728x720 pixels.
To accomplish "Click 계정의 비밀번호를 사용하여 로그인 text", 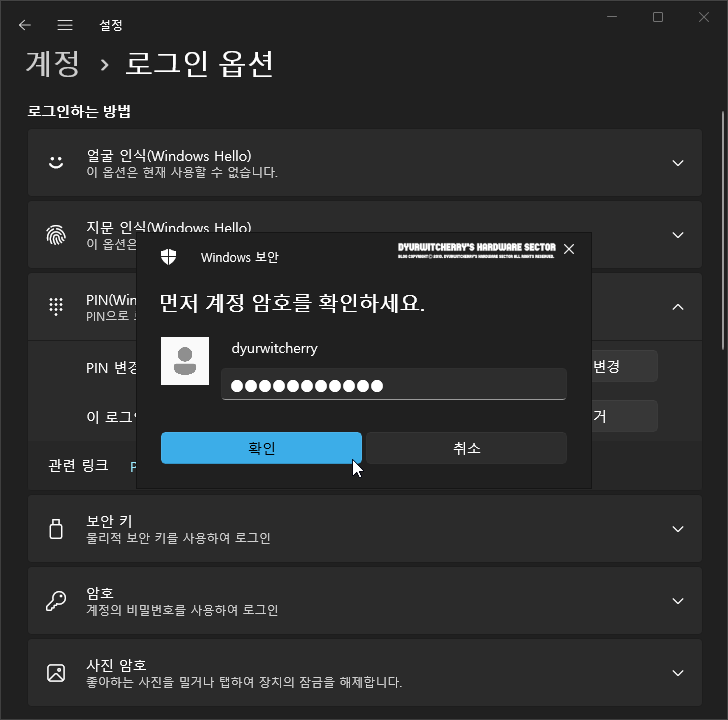I will click(x=182, y=610).
